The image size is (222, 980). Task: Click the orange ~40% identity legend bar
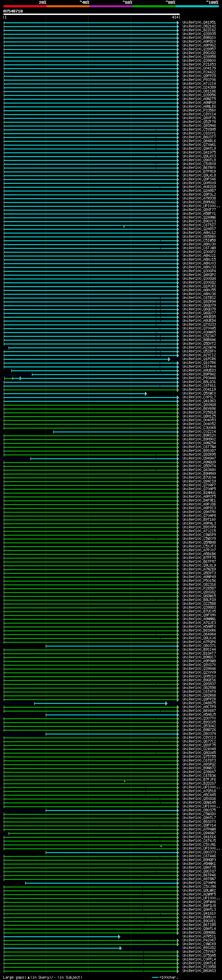[68, 6]
